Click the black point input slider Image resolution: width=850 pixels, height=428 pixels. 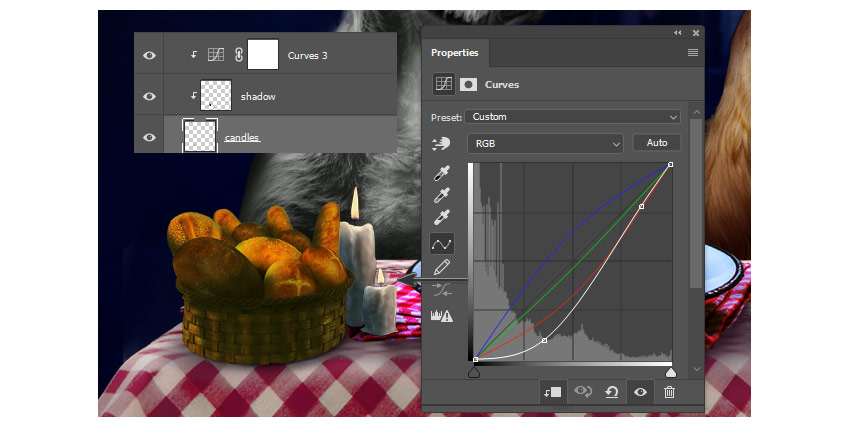point(474,372)
